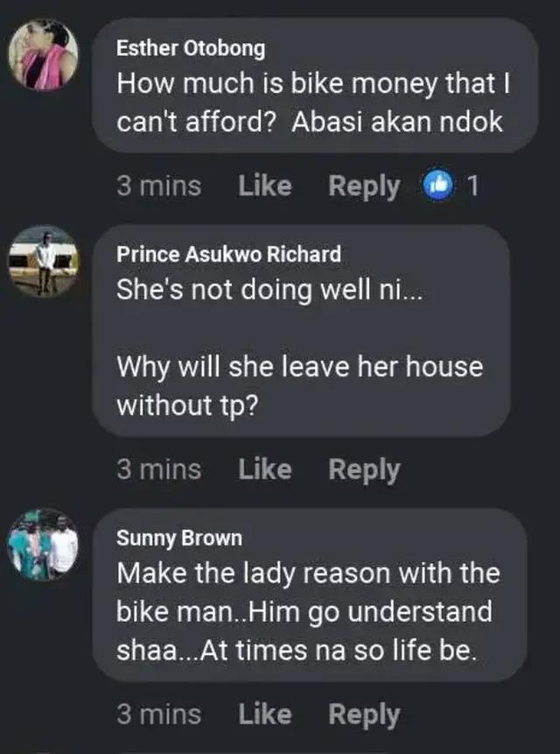Viewport: 560px width, 754px height.
Task: Open Prince Asukwo Richard's profile picture
Action: point(43,262)
